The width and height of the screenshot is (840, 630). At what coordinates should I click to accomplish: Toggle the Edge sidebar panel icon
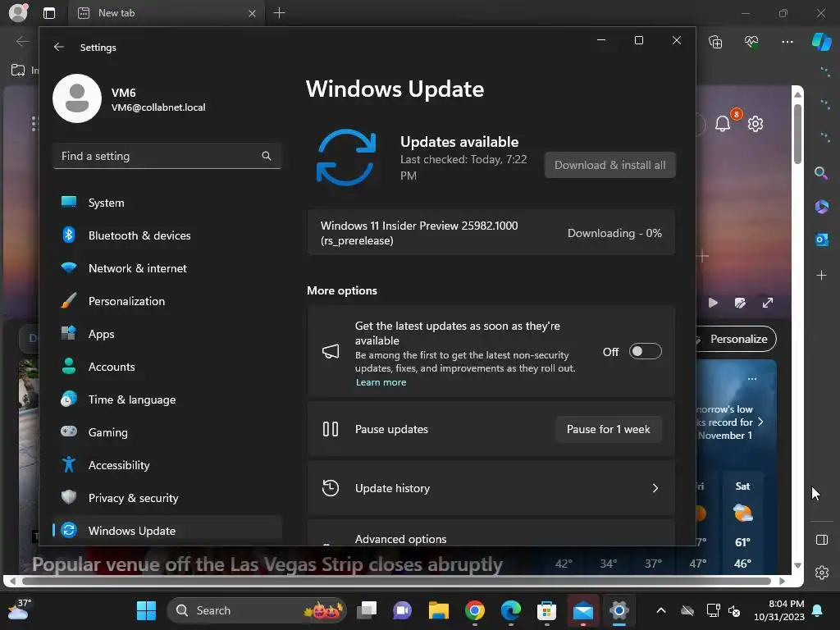822,540
